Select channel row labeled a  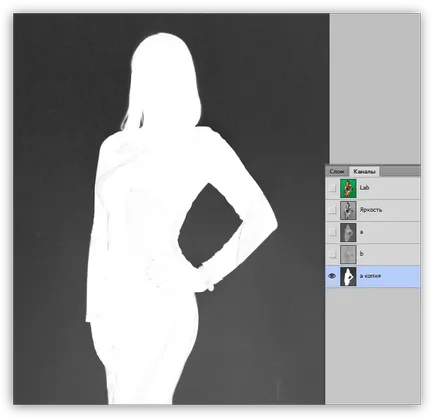point(373,232)
